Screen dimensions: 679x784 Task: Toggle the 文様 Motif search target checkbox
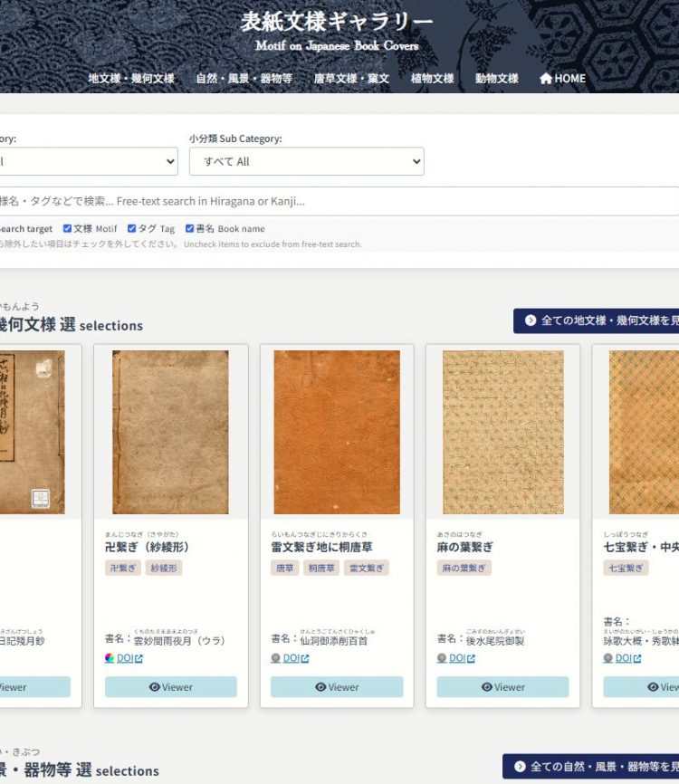pos(67,228)
